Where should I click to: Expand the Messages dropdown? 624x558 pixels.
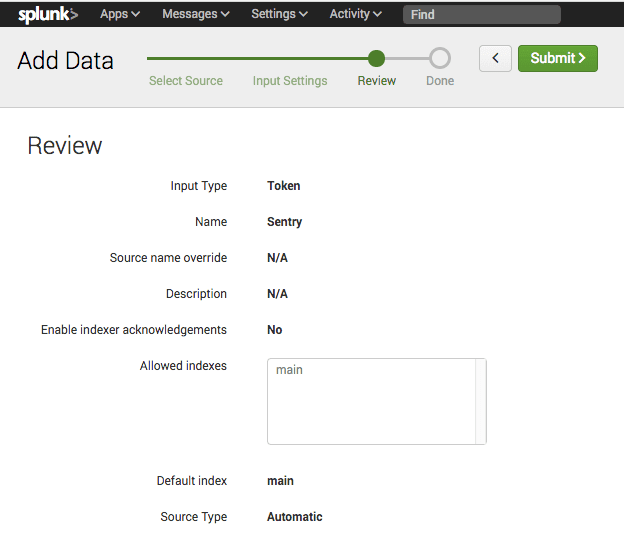[x=196, y=14]
